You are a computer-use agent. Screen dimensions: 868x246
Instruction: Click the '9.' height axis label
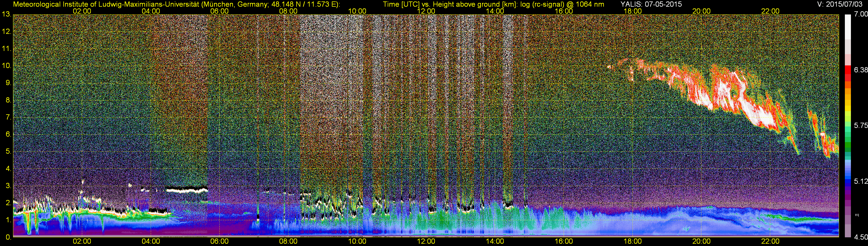pyautogui.click(x=8, y=83)
